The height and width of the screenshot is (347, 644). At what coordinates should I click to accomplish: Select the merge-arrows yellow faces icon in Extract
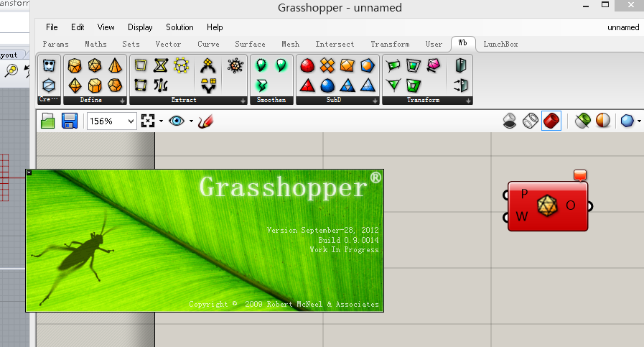pyautogui.click(x=208, y=65)
